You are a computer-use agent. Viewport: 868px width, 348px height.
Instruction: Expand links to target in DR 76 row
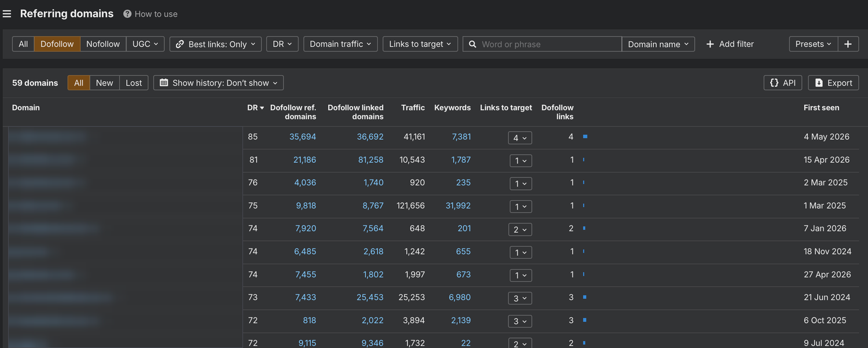click(x=520, y=184)
